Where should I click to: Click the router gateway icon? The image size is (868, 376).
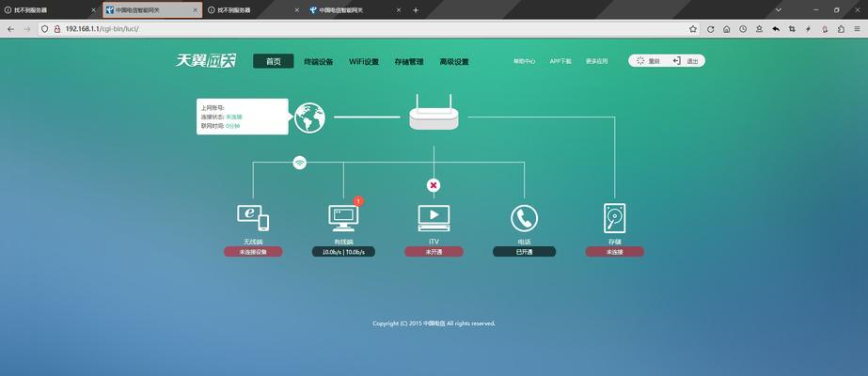[x=434, y=112]
